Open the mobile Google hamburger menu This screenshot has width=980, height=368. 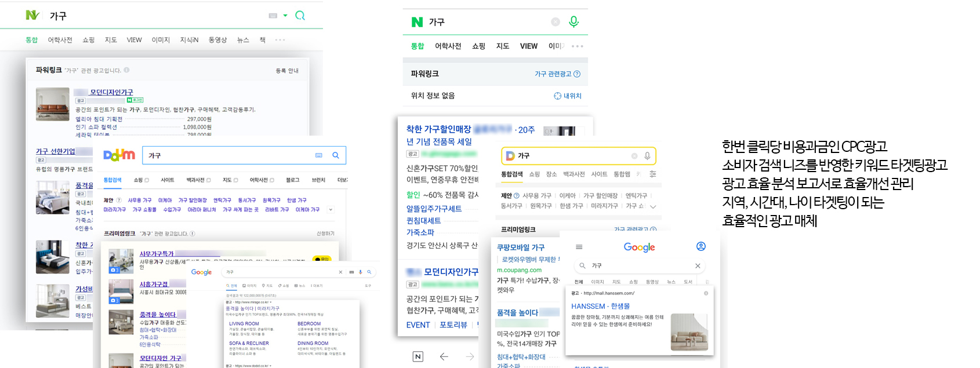click(579, 247)
